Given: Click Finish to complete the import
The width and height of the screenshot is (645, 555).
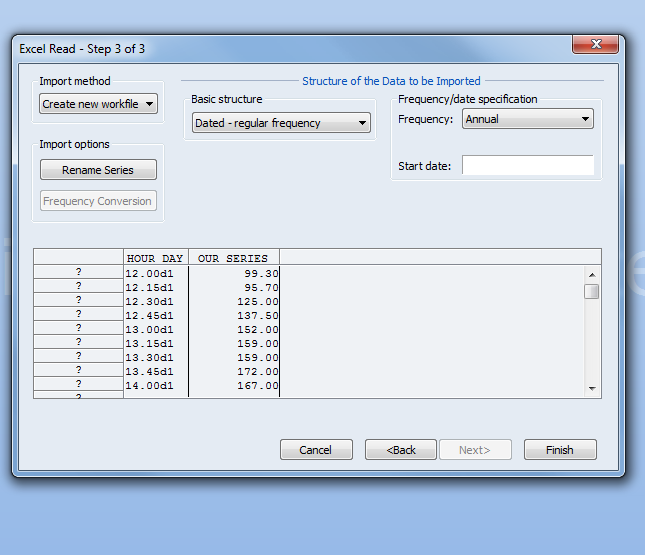Looking at the screenshot, I should 560,450.
